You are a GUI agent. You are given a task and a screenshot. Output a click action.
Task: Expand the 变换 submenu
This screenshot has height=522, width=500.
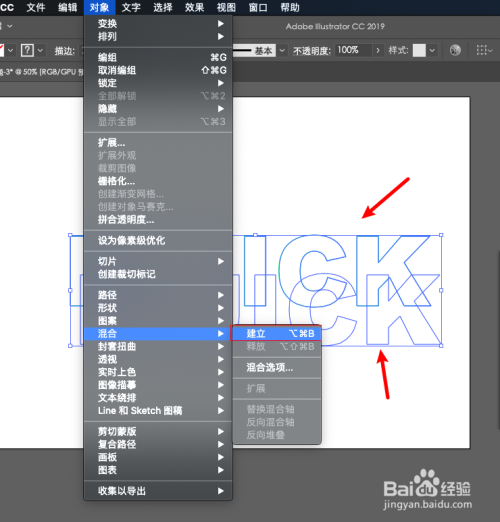(158, 24)
